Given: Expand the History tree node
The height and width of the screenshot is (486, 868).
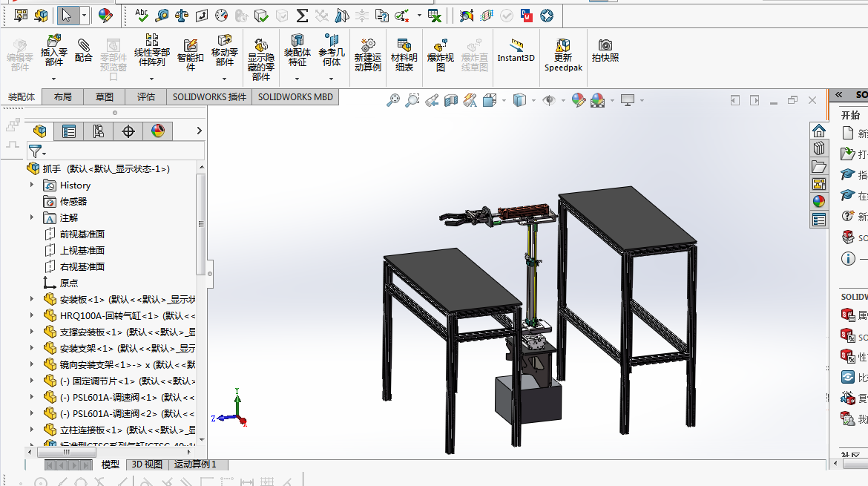Looking at the screenshot, I should click(32, 185).
